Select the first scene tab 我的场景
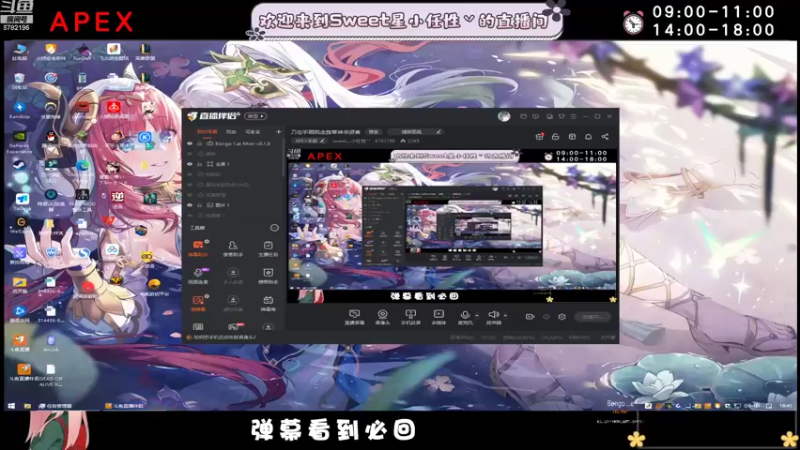The width and height of the screenshot is (800, 450). pyautogui.click(x=207, y=132)
